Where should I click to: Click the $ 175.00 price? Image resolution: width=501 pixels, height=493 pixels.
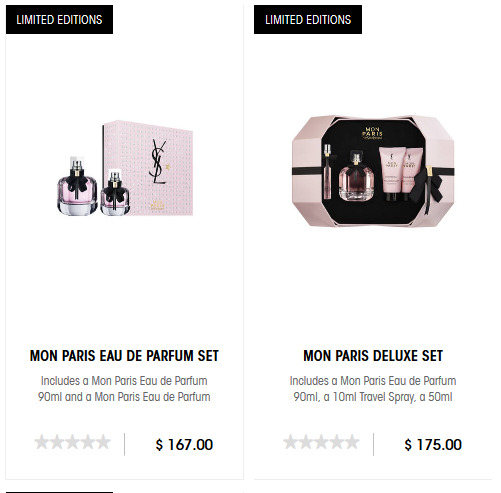click(x=433, y=445)
